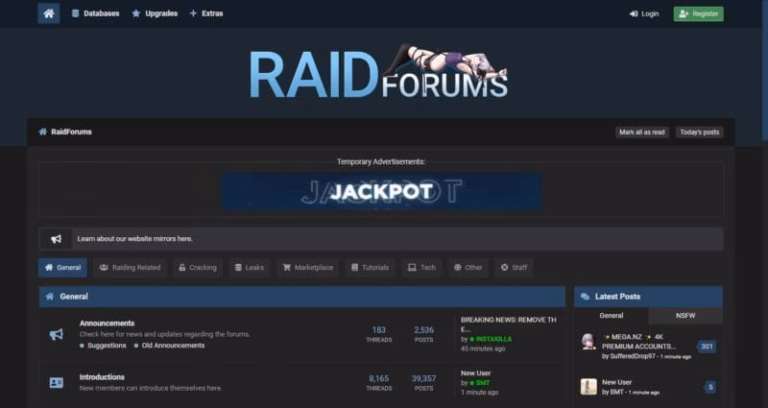Click '8,165' threads count for Introductions
Image resolution: width=768 pixels, height=408 pixels.
pos(379,379)
